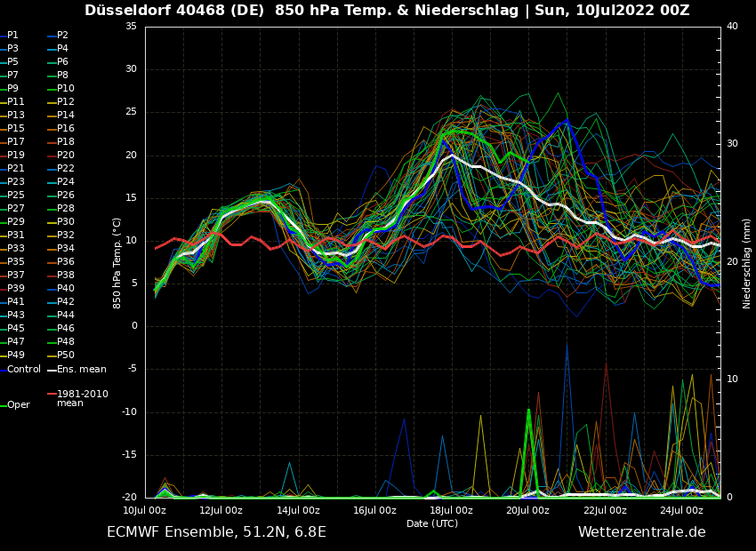Select the 14Jul 00z date tick label
Image resolution: width=756 pixels, height=551 pixels.
pos(298,511)
